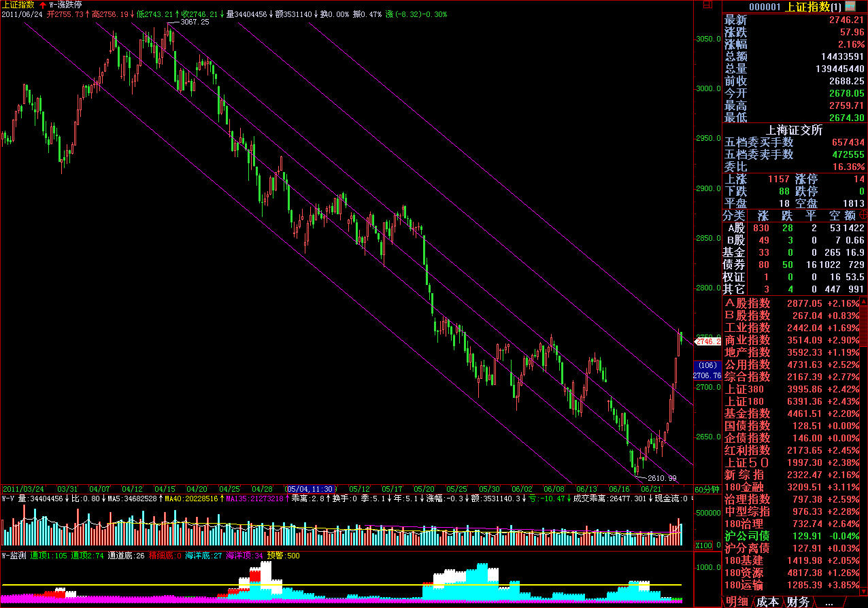Select the W-监测 indicator label
Viewport: 868px width, 608px height.
point(14,556)
